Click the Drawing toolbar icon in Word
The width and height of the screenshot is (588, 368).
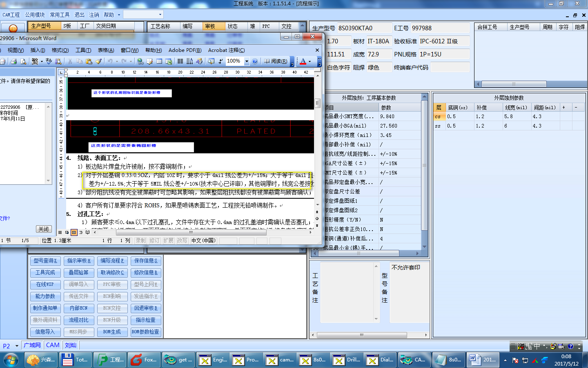tap(199, 61)
